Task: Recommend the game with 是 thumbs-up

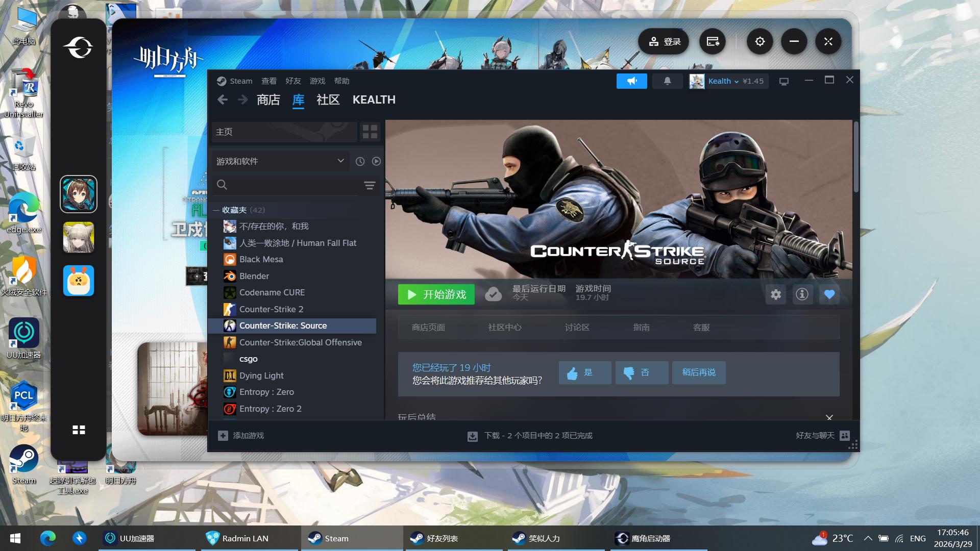Action: (x=584, y=372)
